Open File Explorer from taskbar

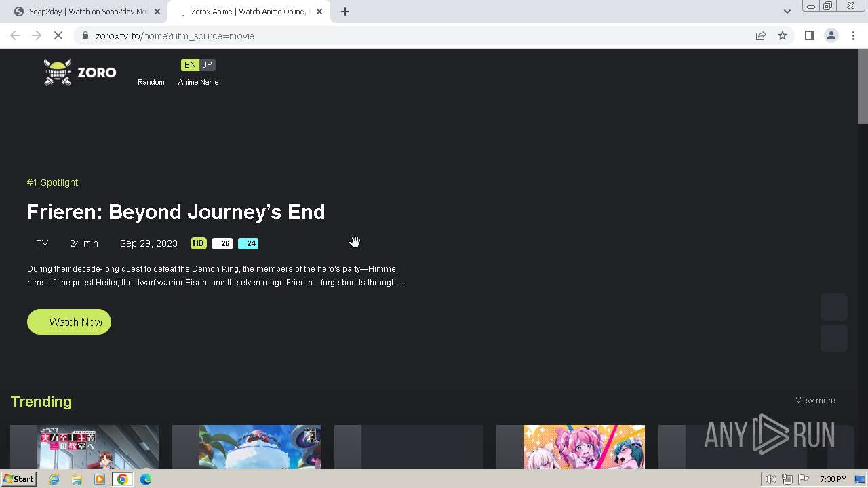coord(77,479)
